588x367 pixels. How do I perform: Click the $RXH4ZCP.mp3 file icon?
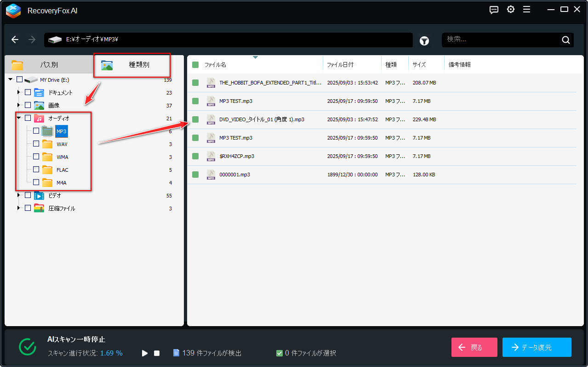[211, 156]
